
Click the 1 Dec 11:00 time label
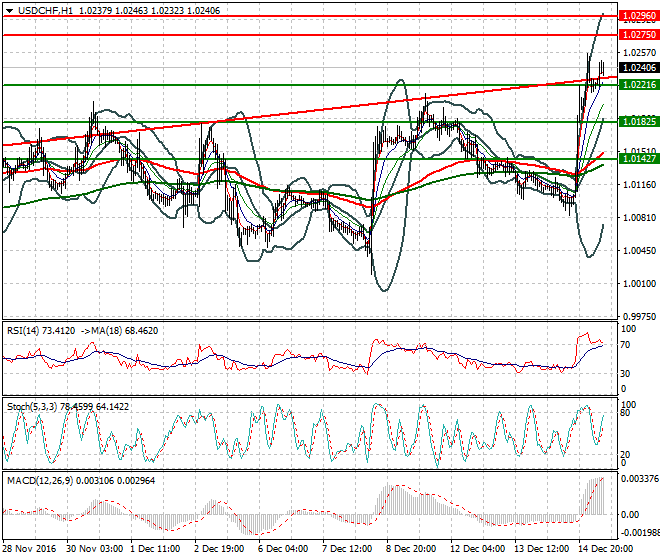pyautogui.click(x=155, y=549)
